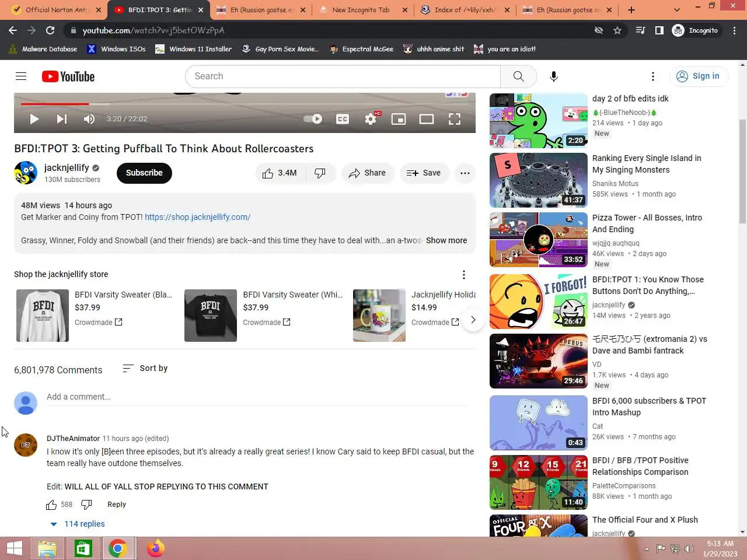The width and height of the screenshot is (747, 560).
Task: Open Windows Start menu
Action: pyautogui.click(x=15, y=548)
